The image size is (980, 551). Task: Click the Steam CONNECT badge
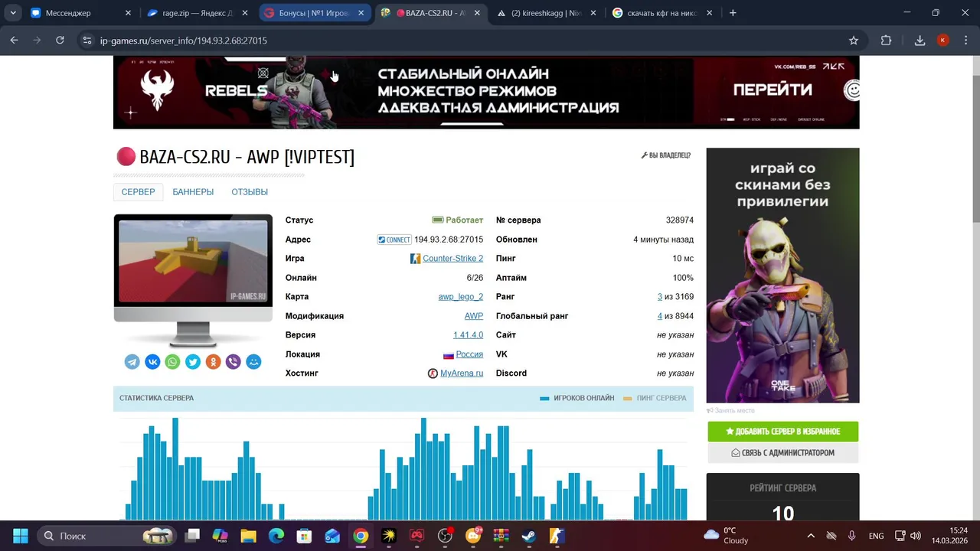pos(394,240)
